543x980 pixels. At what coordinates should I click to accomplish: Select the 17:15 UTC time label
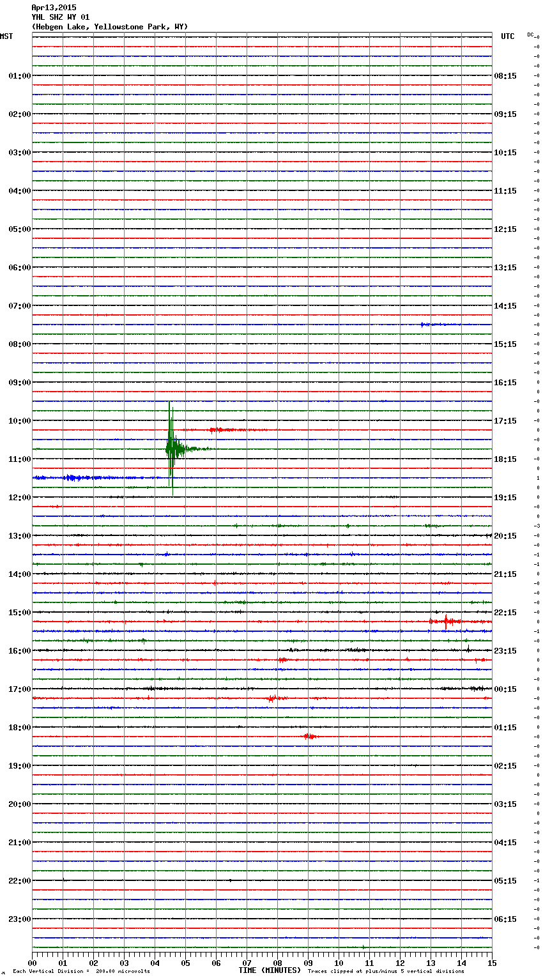[x=505, y=421]
